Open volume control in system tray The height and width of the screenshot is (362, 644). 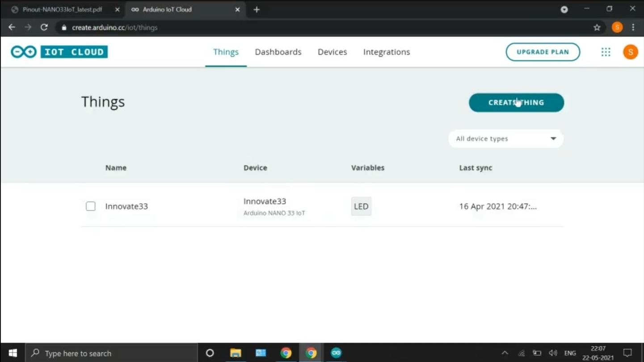click(553, 353)
